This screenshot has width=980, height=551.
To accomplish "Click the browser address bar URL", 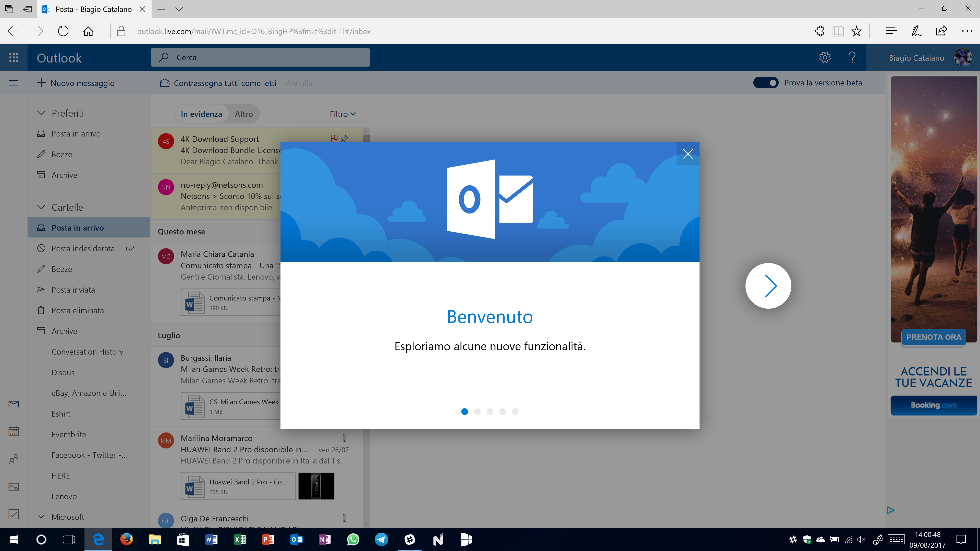I will [254, 31].
